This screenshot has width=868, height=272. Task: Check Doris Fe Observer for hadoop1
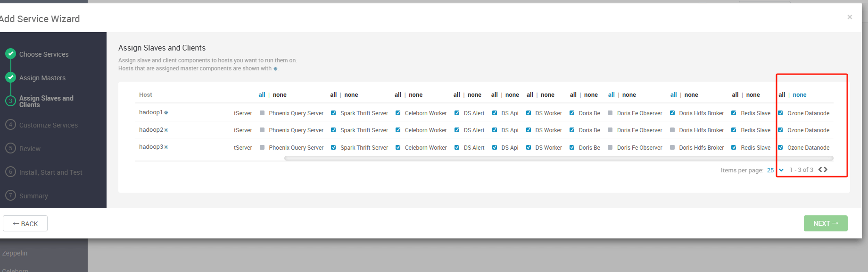[x=610, y=113]
